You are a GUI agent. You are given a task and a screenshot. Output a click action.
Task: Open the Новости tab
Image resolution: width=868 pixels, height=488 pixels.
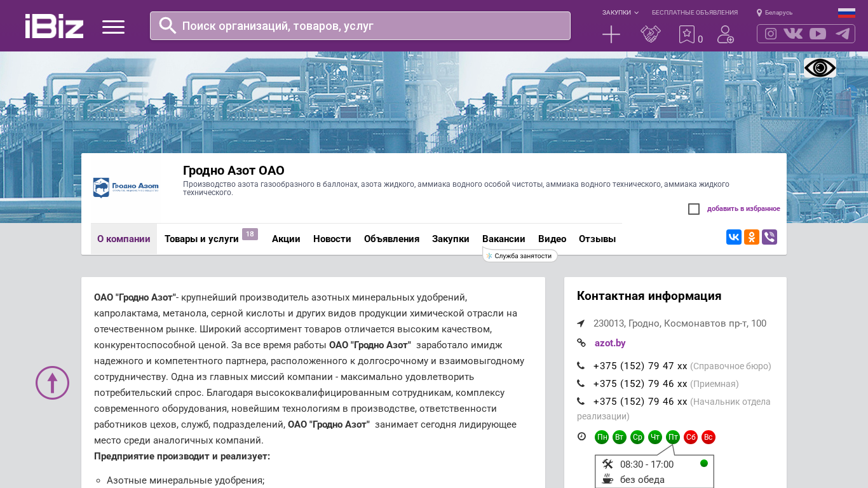tap(332, 239)
